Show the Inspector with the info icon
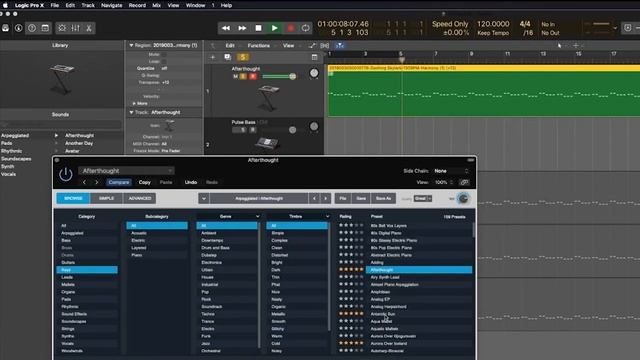This screenshot has width=640, height=360. tap(18, 28)
